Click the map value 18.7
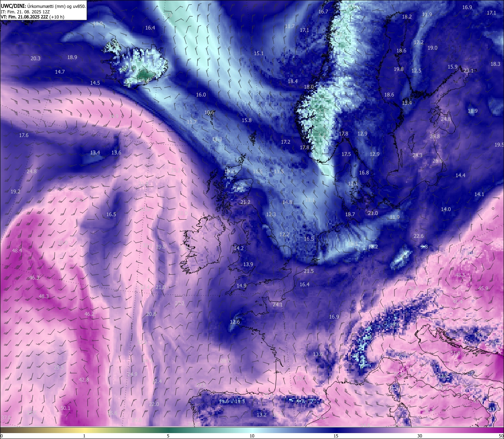Viewport: 504px width, 439px height. [350, 214]
